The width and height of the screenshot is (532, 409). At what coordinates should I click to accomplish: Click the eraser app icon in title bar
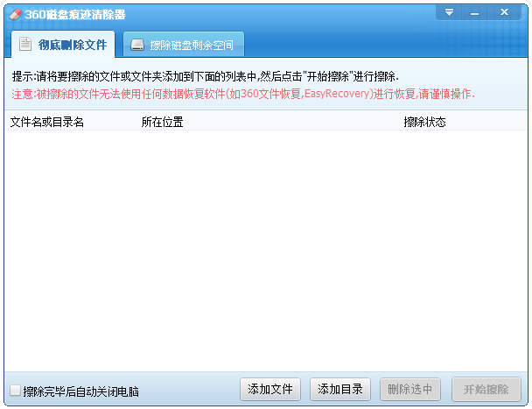point(16,14)
